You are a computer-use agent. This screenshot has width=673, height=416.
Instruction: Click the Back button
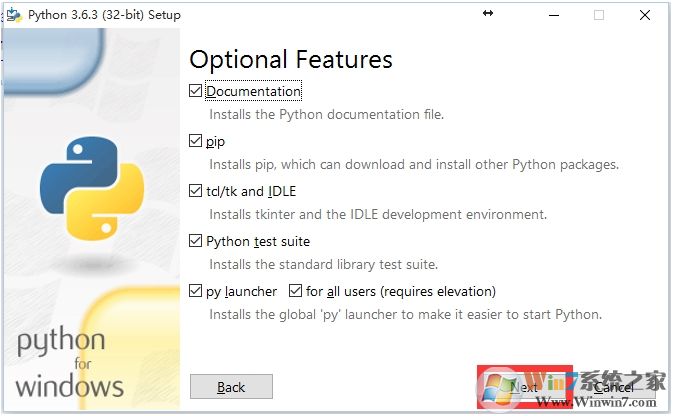(231, 386)
